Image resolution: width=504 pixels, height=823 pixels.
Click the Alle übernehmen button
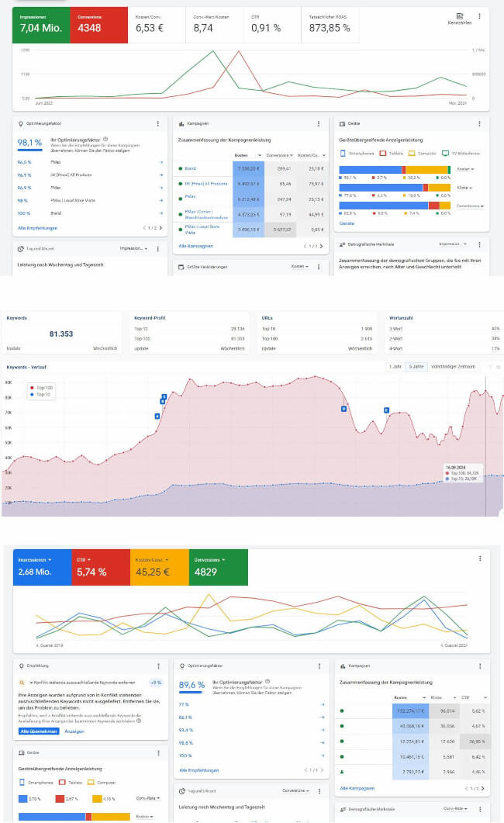coord(39,731)
